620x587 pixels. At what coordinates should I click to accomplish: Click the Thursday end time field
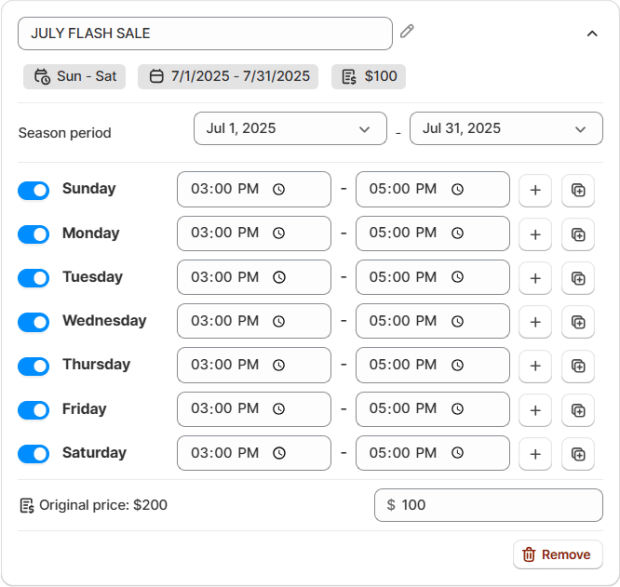433,365
